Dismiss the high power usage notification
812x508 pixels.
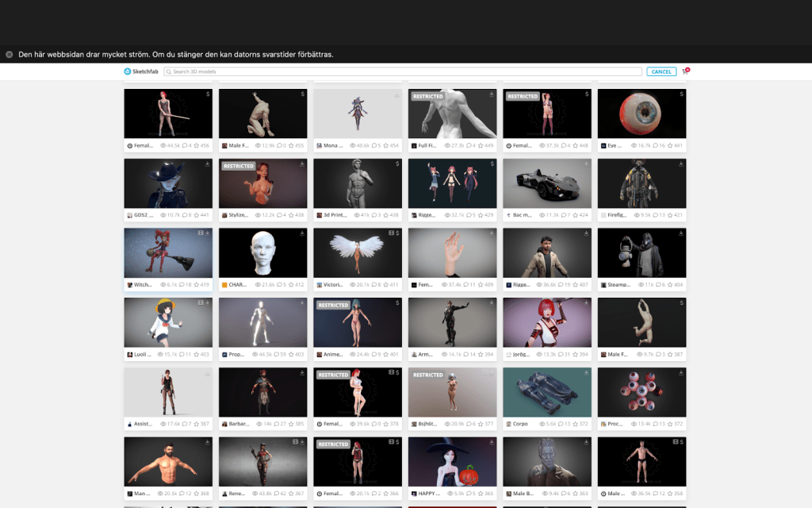[x=10, y=55]
